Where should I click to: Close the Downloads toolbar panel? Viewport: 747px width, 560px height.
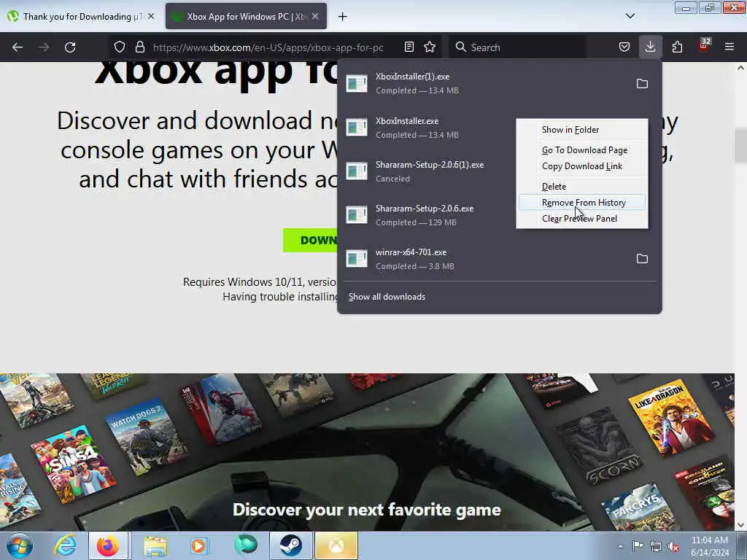tap(650, 47)
